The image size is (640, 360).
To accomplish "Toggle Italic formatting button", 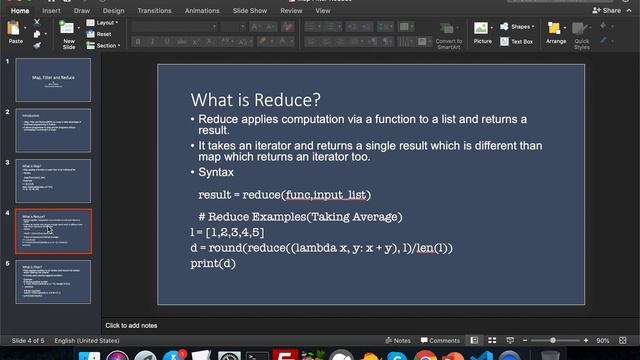I will pos(153,42).
